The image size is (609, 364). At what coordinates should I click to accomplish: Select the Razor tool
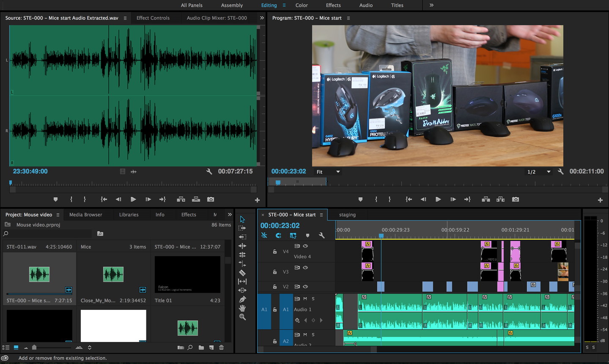242,273
